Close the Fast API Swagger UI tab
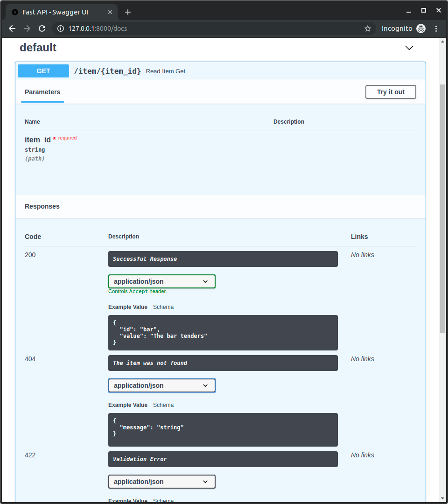448x504 pixels. tap(109, 12)
